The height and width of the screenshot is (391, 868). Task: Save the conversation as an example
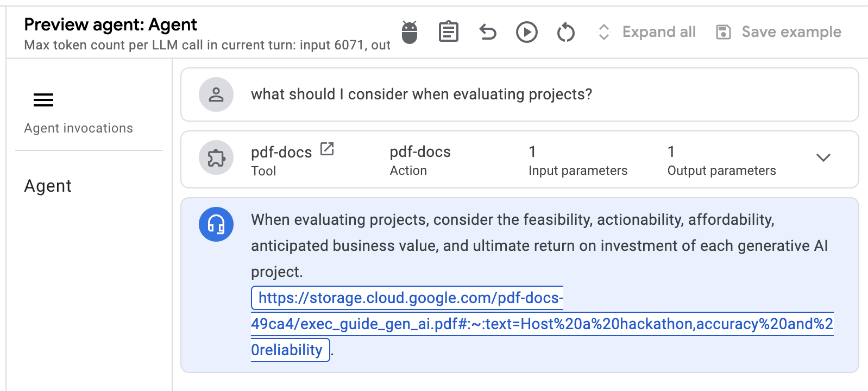point(791,32)
